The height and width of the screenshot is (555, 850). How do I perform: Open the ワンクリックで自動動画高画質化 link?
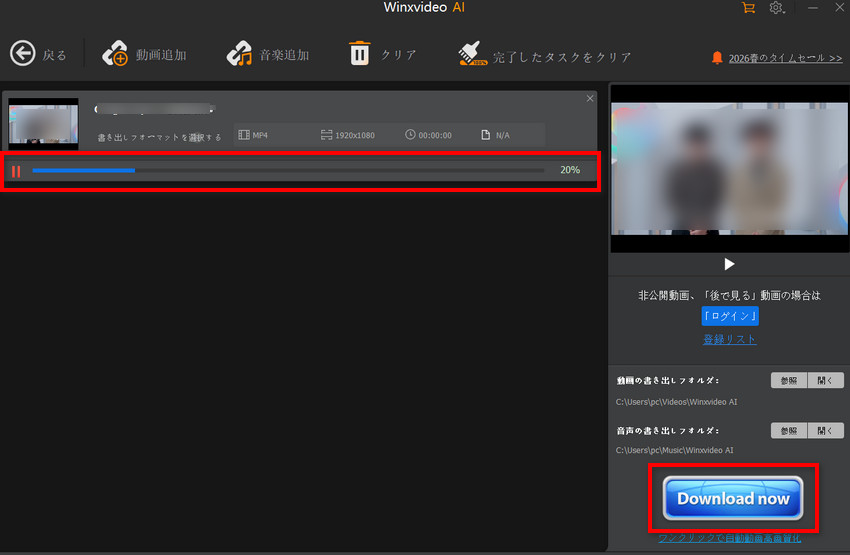tap(730, 538)
